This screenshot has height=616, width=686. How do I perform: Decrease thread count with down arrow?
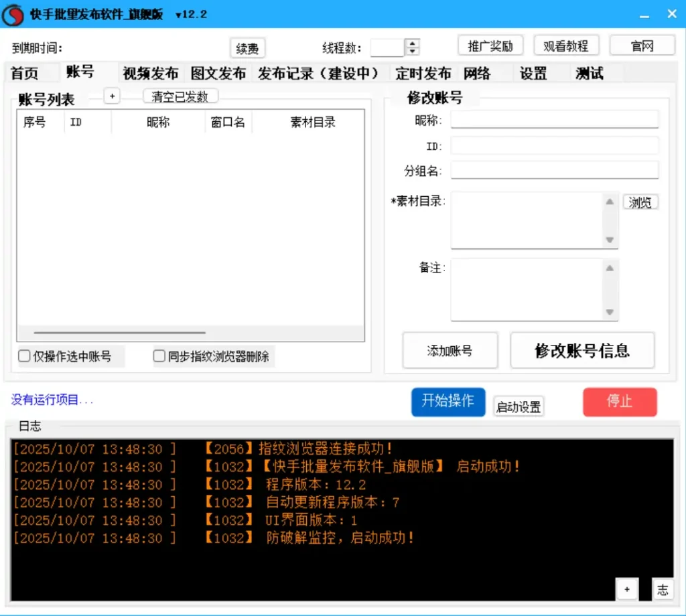(x=413, y=52)
